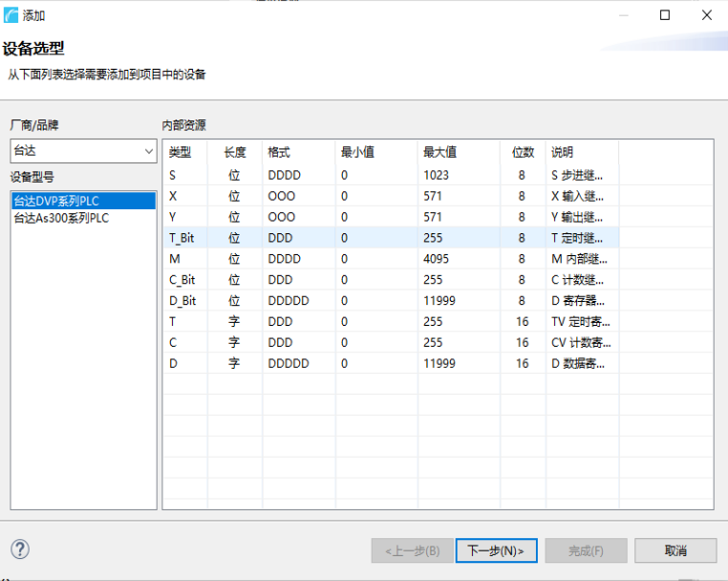Viewport: 728px width, 581px height.
Task: Click the 添加 window app icon
Action: point(11,15)
